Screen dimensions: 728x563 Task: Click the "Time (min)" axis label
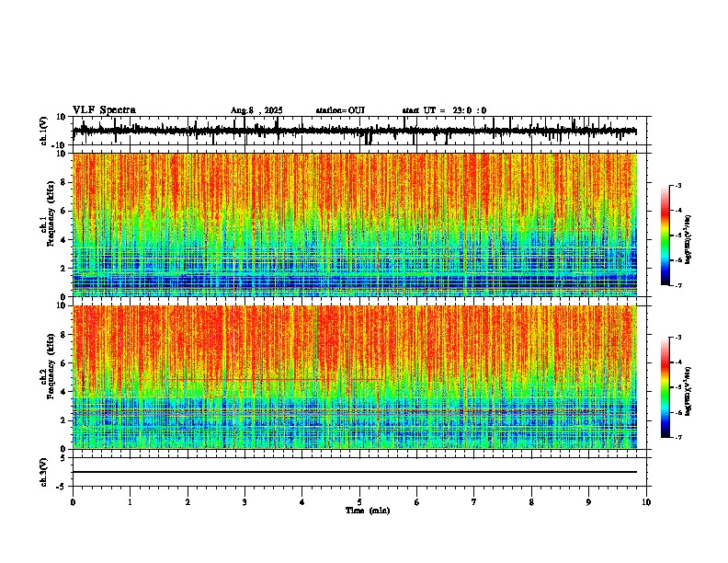coord(368,511)
